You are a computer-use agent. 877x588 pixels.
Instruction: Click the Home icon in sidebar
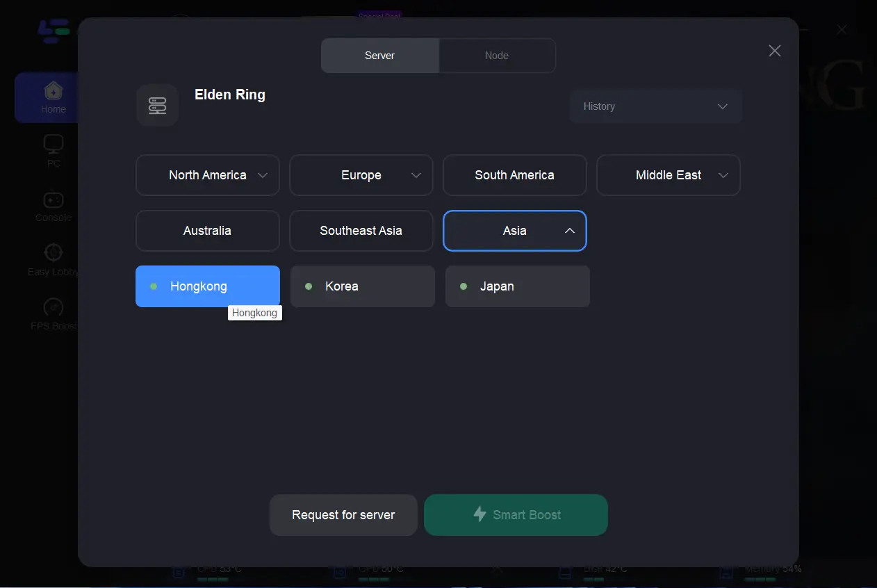53,91
